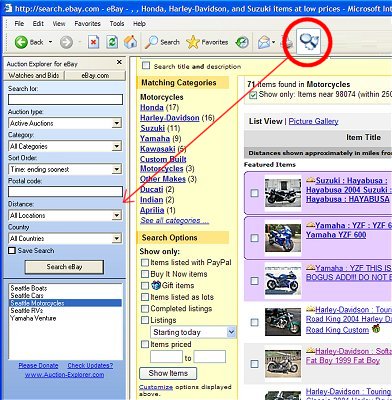
Task: Click the Search eBay button
Action: click(64, 267)
